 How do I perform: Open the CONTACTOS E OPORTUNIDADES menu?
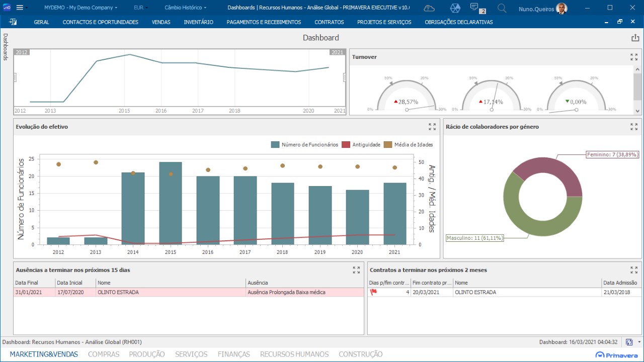101,22
